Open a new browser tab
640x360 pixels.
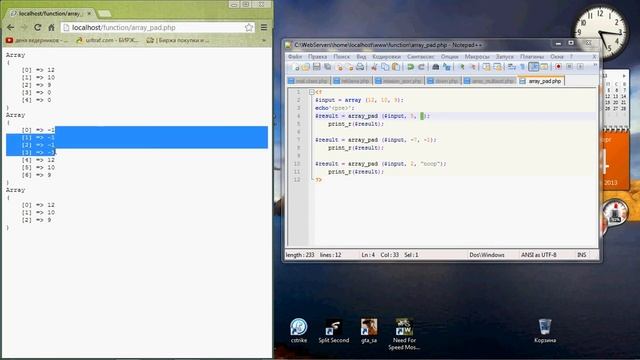[x=104, y=14]
